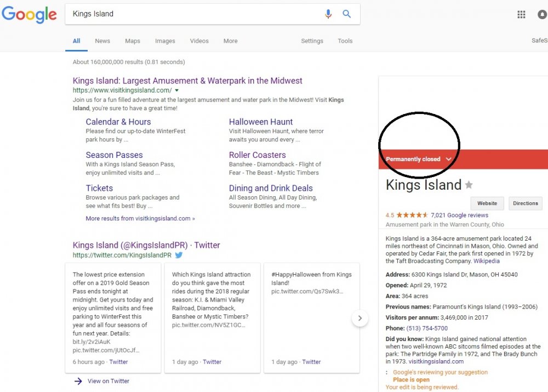548x392 pixels.
Task: Click the arrow icon next to View on Twitter
Action: tap(78, 381)
